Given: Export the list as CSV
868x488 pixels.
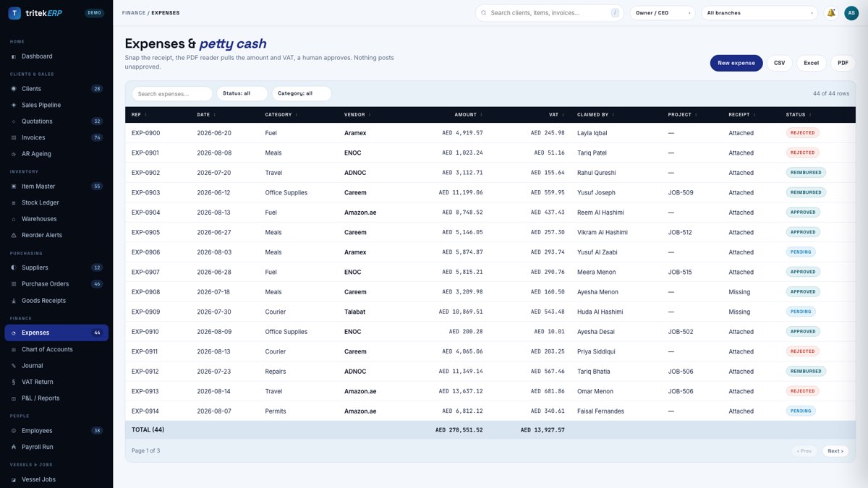Looking at the screenshot, I should click(779, 63).
